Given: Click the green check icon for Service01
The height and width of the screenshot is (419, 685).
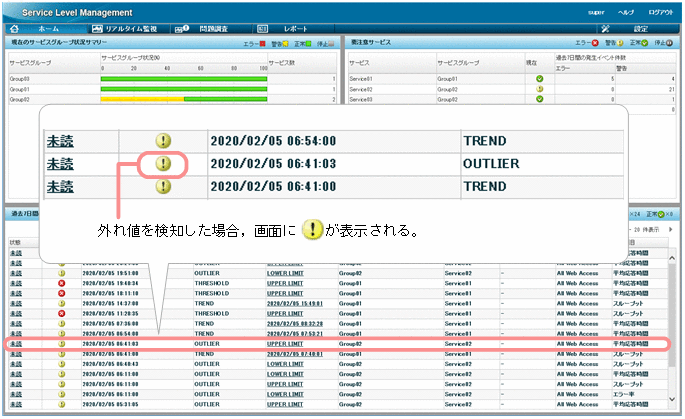Looking at the screenshot, I should click(539, 79).
